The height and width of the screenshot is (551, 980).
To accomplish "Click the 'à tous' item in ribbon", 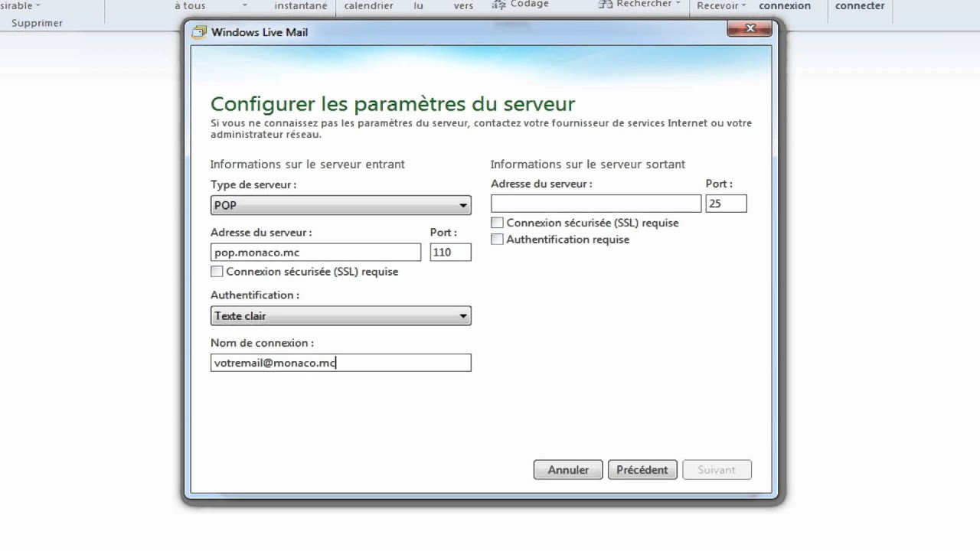I will click(x=190, y=5).
